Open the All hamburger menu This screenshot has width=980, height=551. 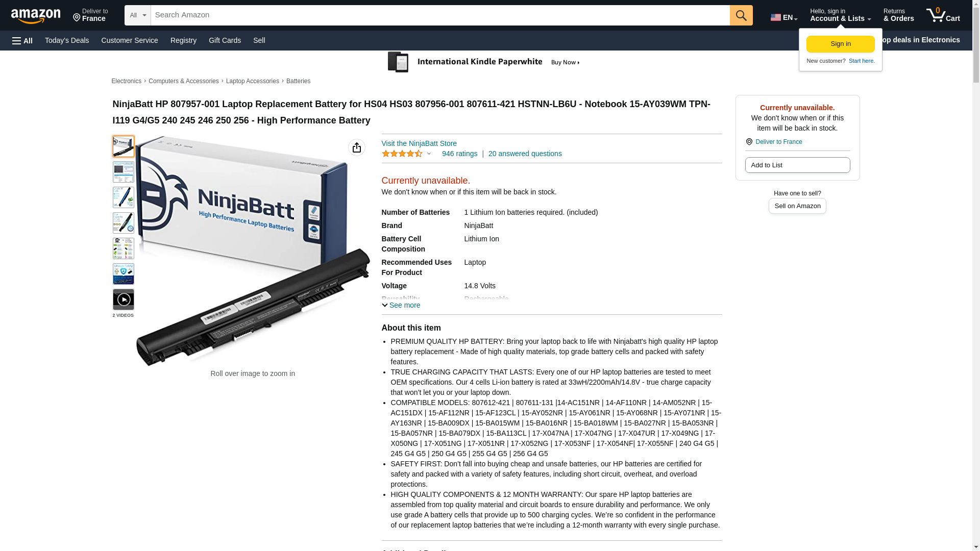pos(22,40)
